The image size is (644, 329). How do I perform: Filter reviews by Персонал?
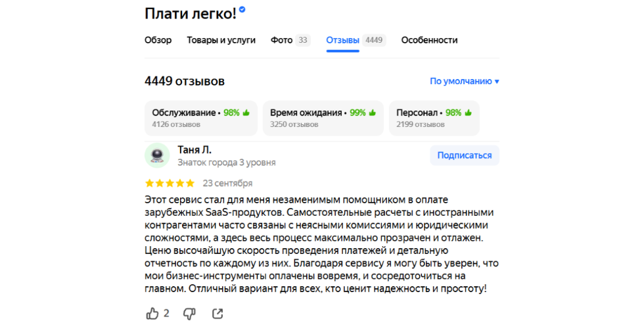click(x=434, y=118)
